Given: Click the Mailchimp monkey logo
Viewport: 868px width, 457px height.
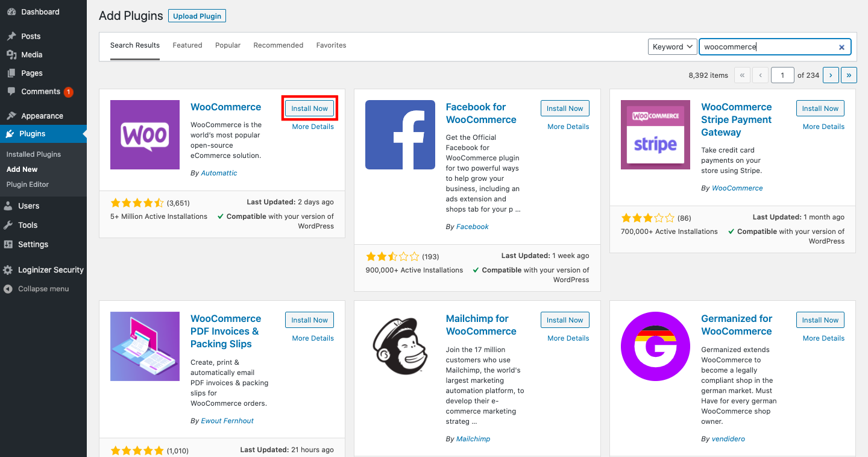Looking at the screenshot, I should click(x=400, y=346).
